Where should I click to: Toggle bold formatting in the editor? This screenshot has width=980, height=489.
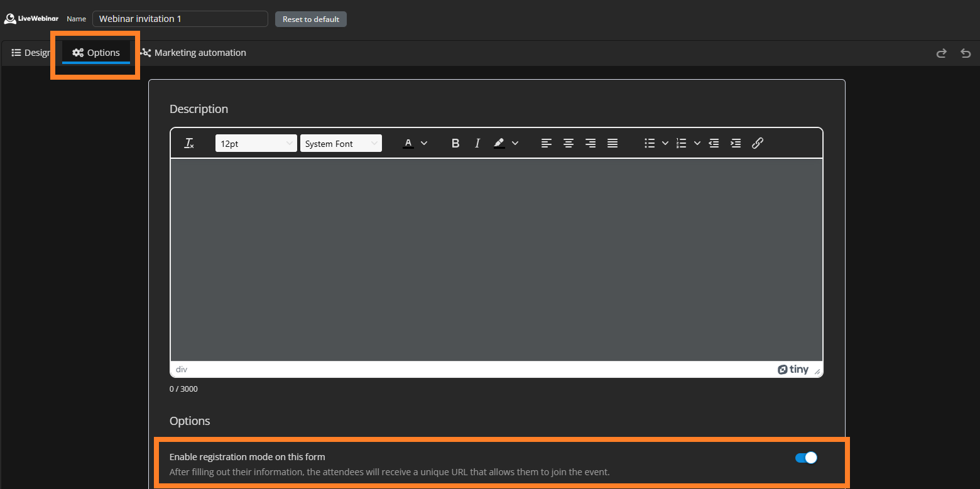[x=455, y=144]
